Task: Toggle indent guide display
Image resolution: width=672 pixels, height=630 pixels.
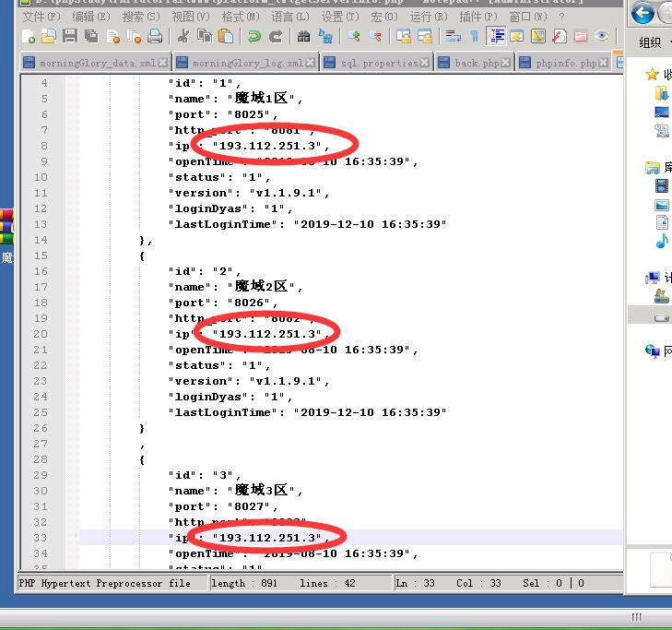Action: click(x=496, y=37)
